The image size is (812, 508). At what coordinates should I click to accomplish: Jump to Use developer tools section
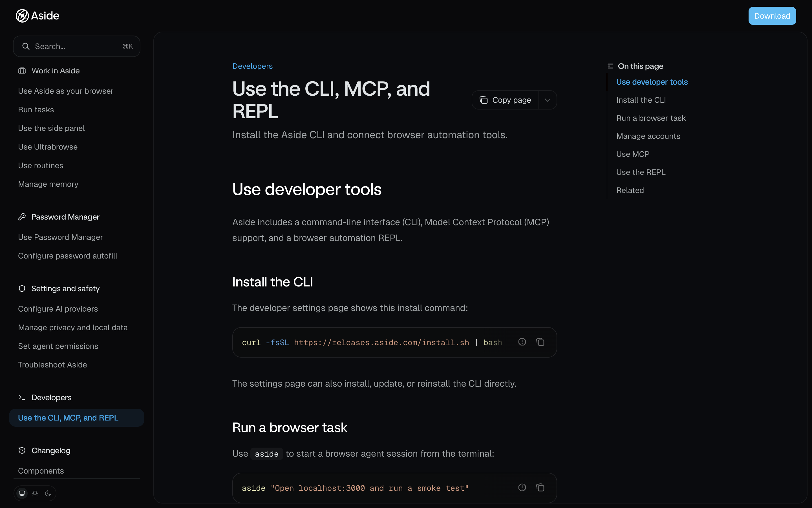pos(652,82)
